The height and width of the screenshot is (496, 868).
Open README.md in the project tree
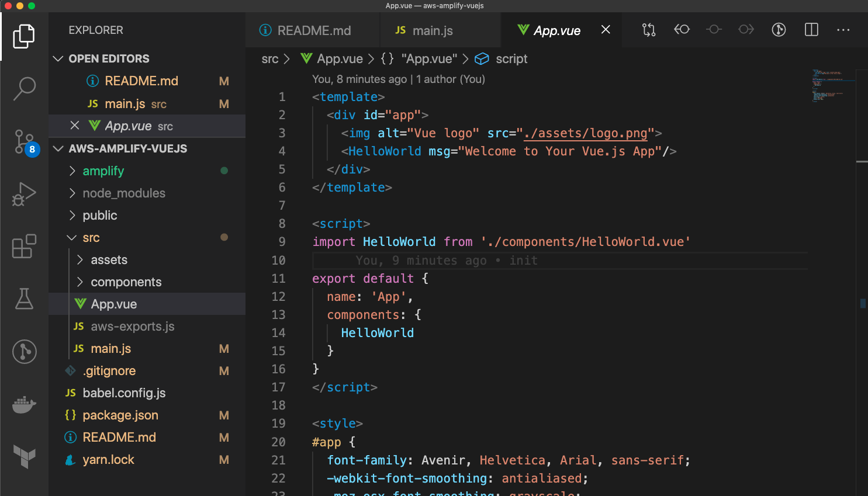coord(147,438)
